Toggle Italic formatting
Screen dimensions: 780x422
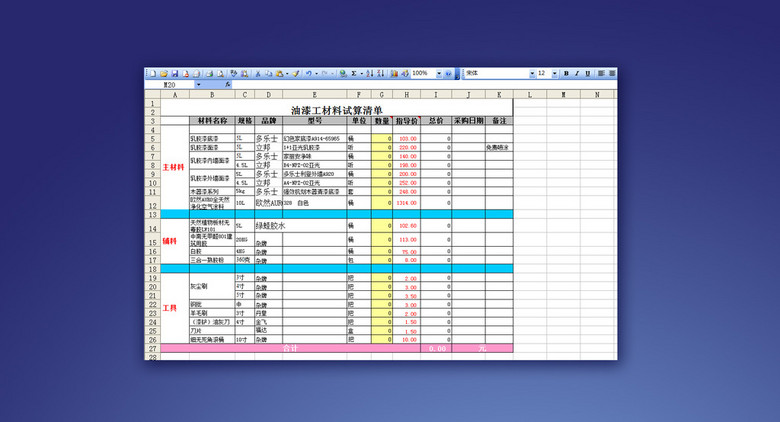577,74
